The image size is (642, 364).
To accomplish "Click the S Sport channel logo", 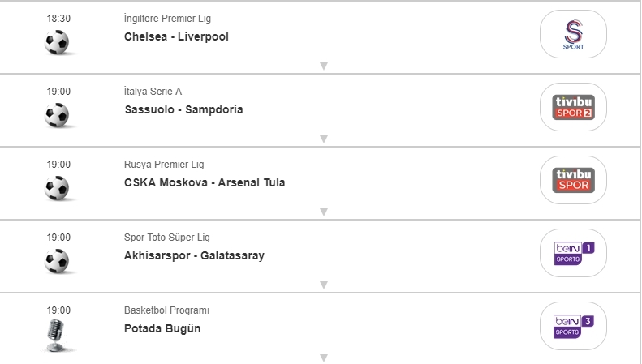I will click(573, 34).
